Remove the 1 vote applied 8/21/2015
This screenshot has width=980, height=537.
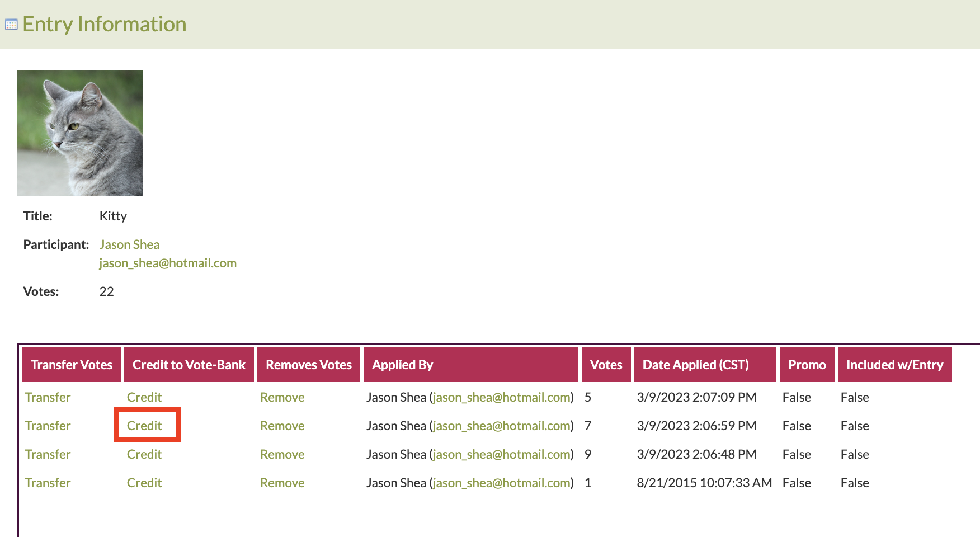tap(282, 483)
